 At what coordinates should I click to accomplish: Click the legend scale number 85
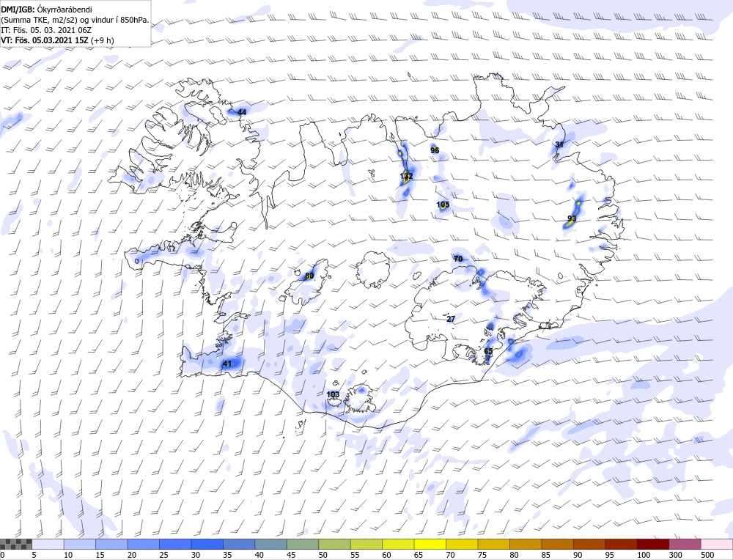[x=545, y=555]
